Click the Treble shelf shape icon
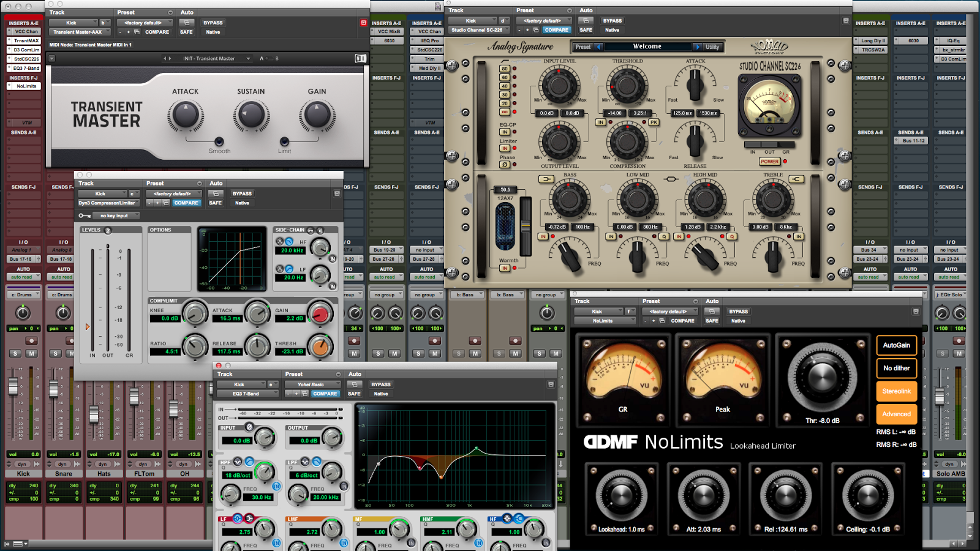Viewport: 980px width, 551px height. 796,179
